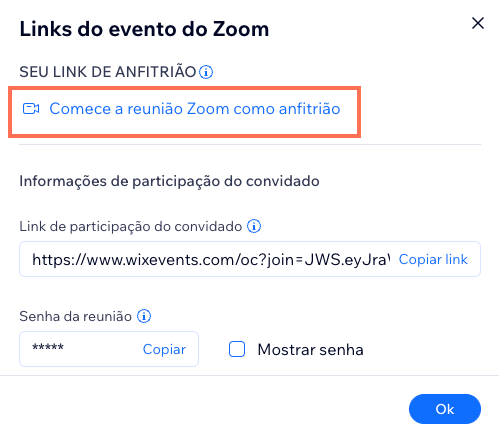
Task: Copy the meeting password with Copiar
Action: [x=164, y=349]
